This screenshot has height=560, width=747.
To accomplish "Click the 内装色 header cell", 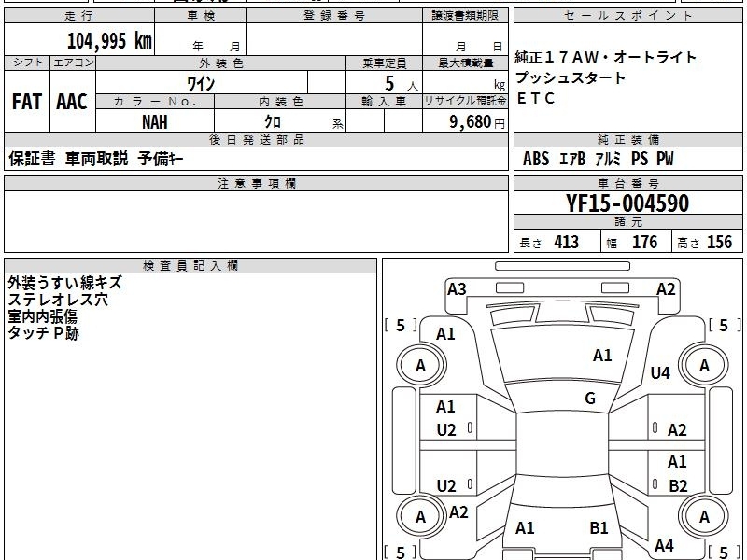I will click(x=281, y=102).
